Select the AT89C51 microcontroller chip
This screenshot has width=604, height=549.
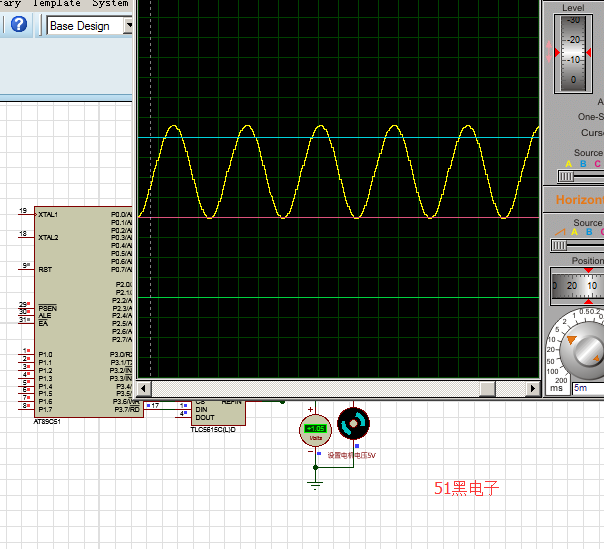89,312
